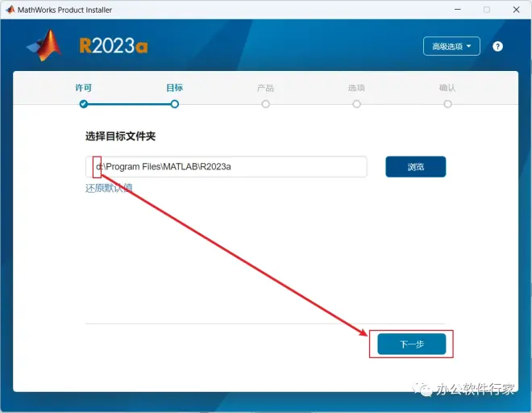Close the MathWorks Product Installer window

(514, 10)
